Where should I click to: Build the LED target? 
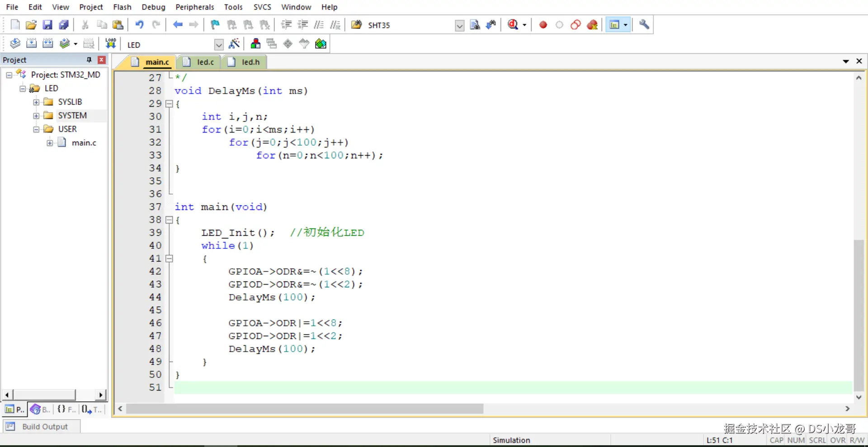pyautogui.click(x=32, y=43)
